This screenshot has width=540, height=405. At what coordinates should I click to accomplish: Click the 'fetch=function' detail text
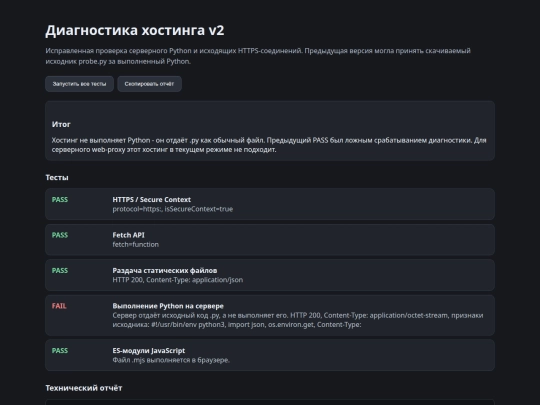coord(136,245)
